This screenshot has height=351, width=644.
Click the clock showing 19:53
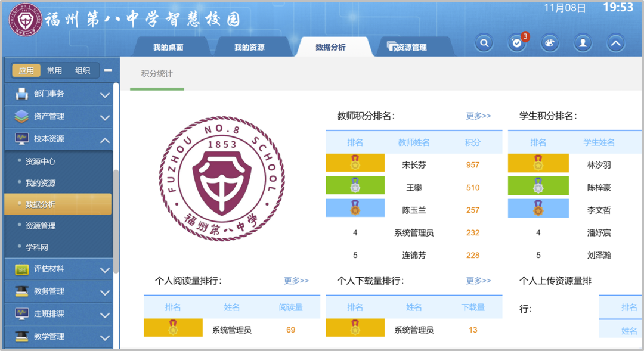(x=618, y=7)
